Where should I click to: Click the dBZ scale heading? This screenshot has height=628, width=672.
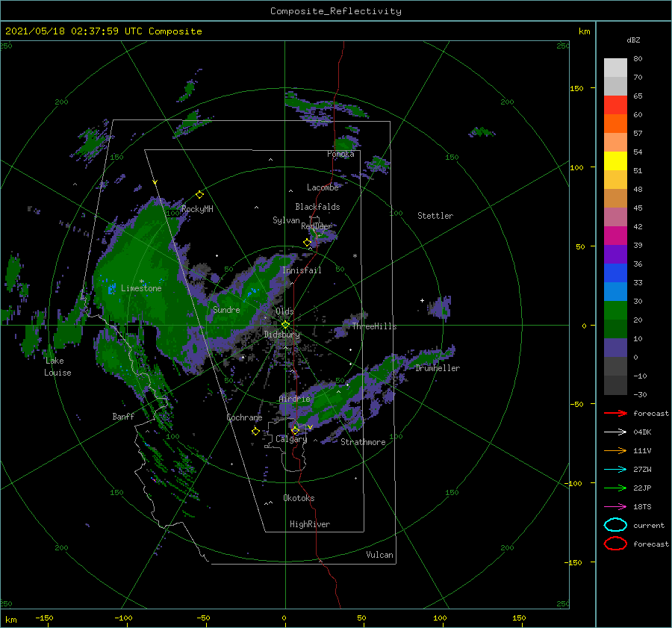(633, 40)
